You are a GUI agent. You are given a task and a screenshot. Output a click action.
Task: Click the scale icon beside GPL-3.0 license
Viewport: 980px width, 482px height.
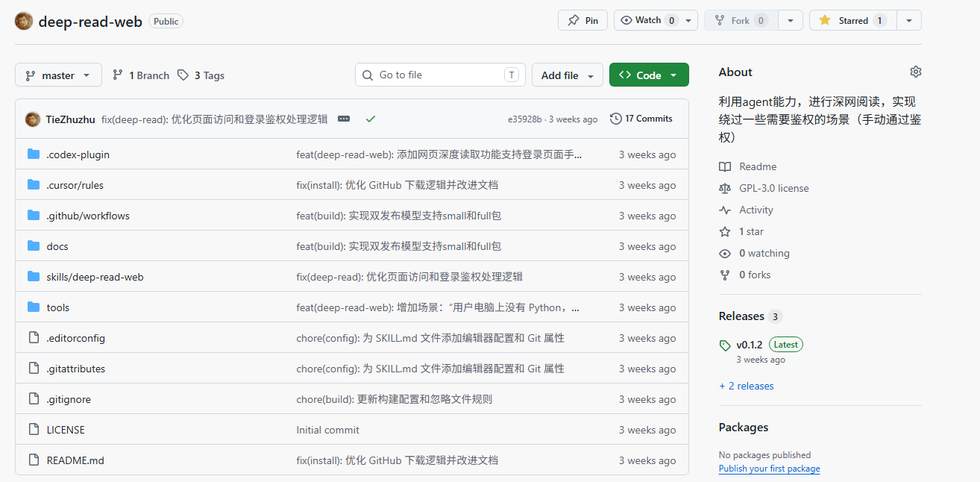pyautogui.click(x=725, y=188)
